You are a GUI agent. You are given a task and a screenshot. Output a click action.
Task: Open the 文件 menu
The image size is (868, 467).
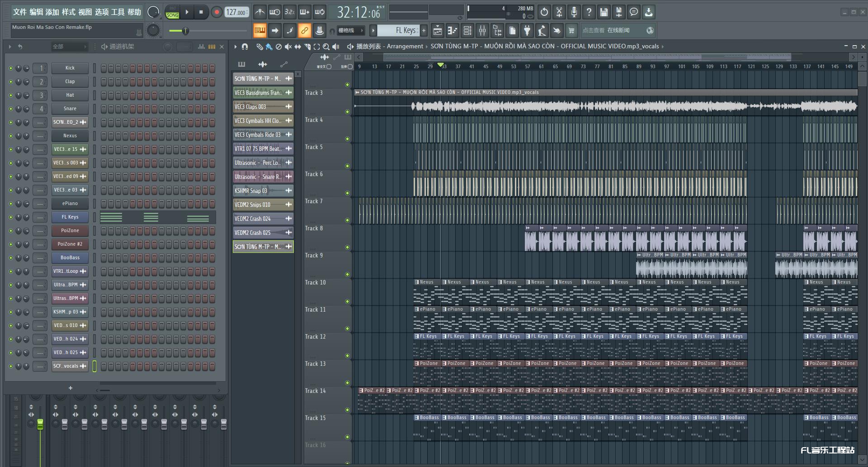19,12
